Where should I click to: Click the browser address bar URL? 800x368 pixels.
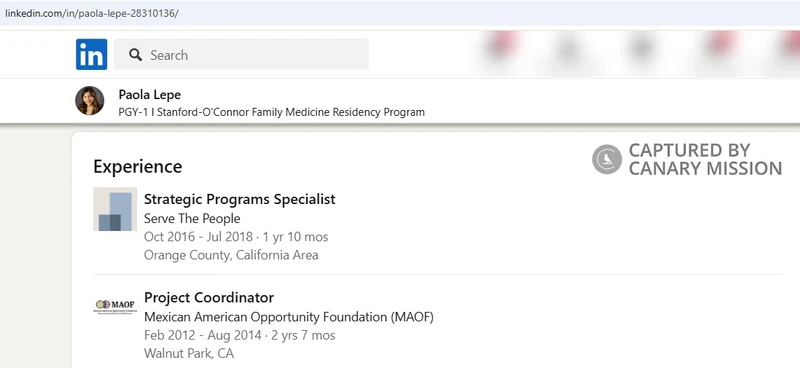92,13
